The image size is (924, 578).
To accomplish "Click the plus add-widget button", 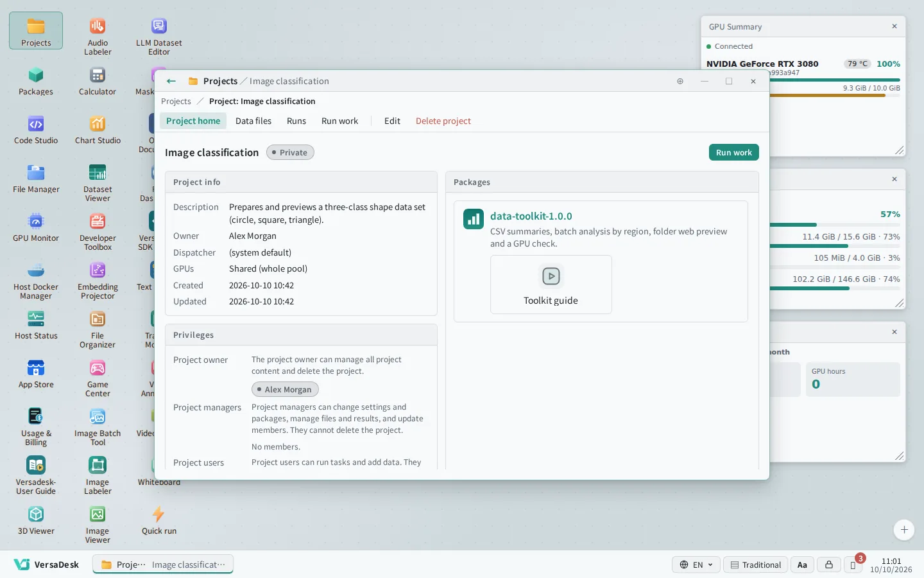I will 904,530.
